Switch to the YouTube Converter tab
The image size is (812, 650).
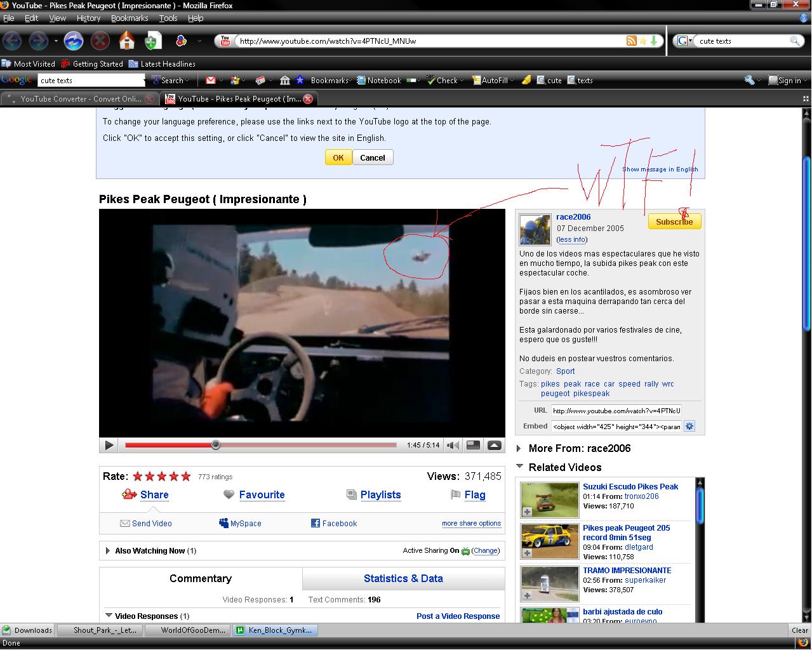tap(79, 99)
